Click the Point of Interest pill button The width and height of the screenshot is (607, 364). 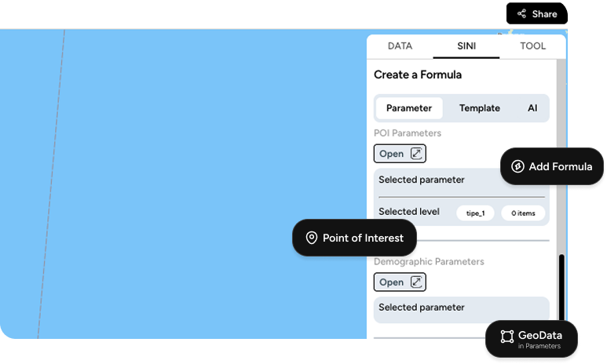click(354, 238)
